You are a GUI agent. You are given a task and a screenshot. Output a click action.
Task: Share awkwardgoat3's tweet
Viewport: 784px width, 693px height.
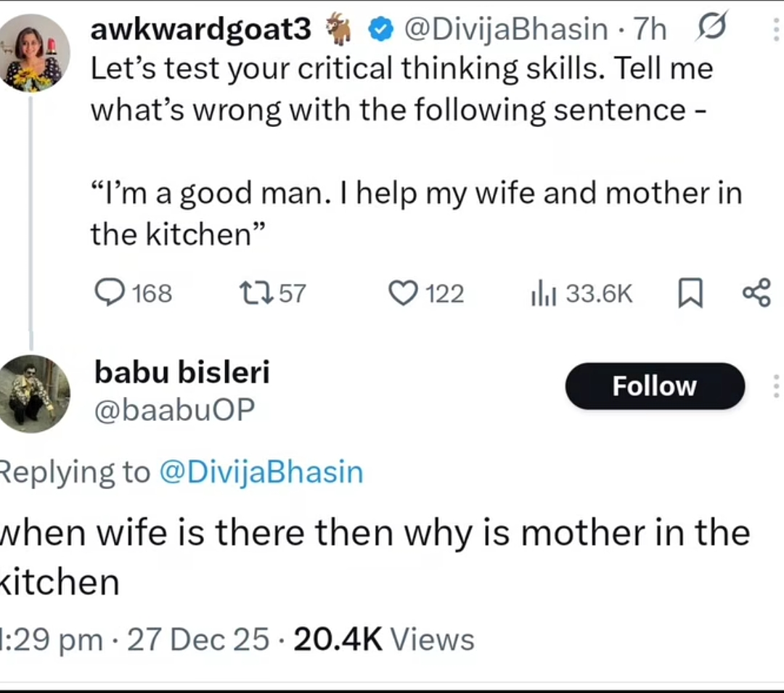tap(756, 293)
